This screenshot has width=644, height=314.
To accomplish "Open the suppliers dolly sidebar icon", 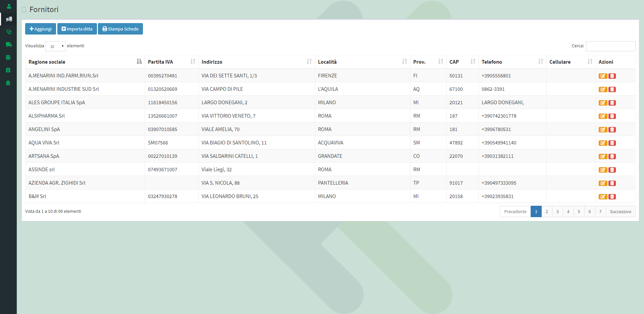I will (x=9, y=19).
